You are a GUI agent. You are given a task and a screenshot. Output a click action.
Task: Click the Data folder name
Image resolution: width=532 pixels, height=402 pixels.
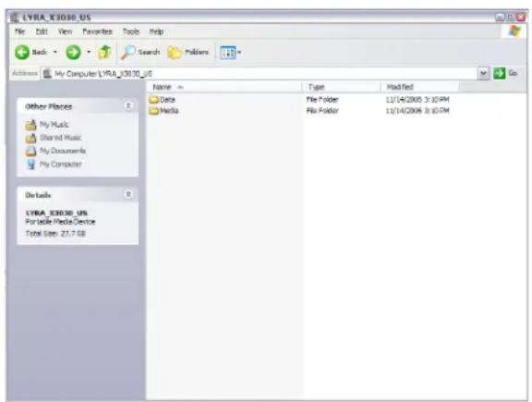167,100
